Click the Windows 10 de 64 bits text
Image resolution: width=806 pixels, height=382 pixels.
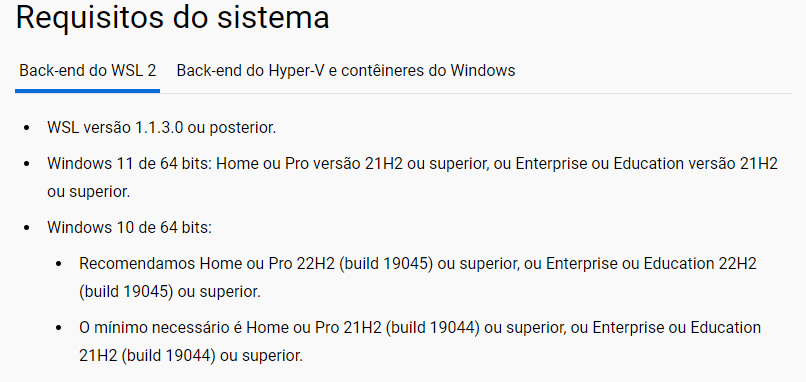pyautogui.click(x=129, y=227)
